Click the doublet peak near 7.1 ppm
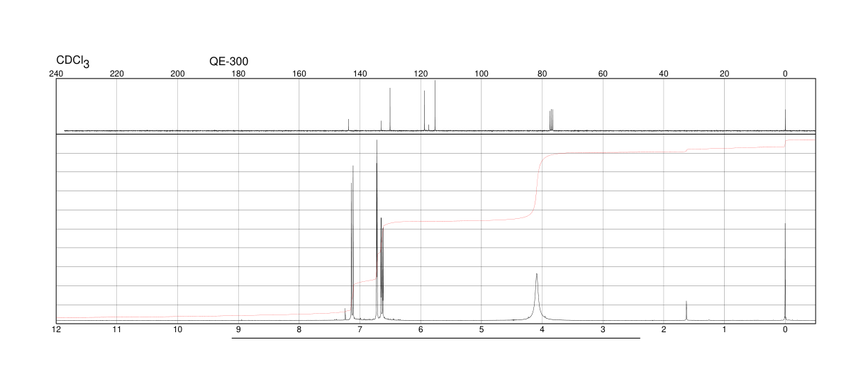The width and height of the screenshot is (868, 374). 352,242
